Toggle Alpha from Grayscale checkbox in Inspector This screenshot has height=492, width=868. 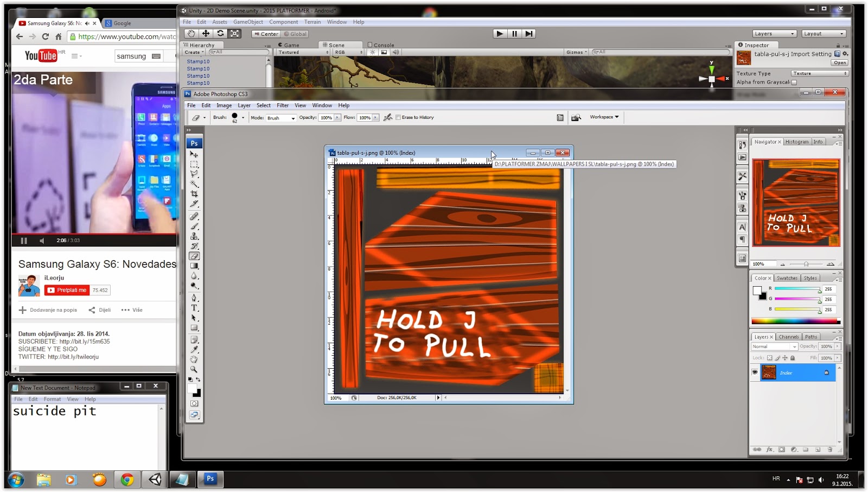point(794,83)
